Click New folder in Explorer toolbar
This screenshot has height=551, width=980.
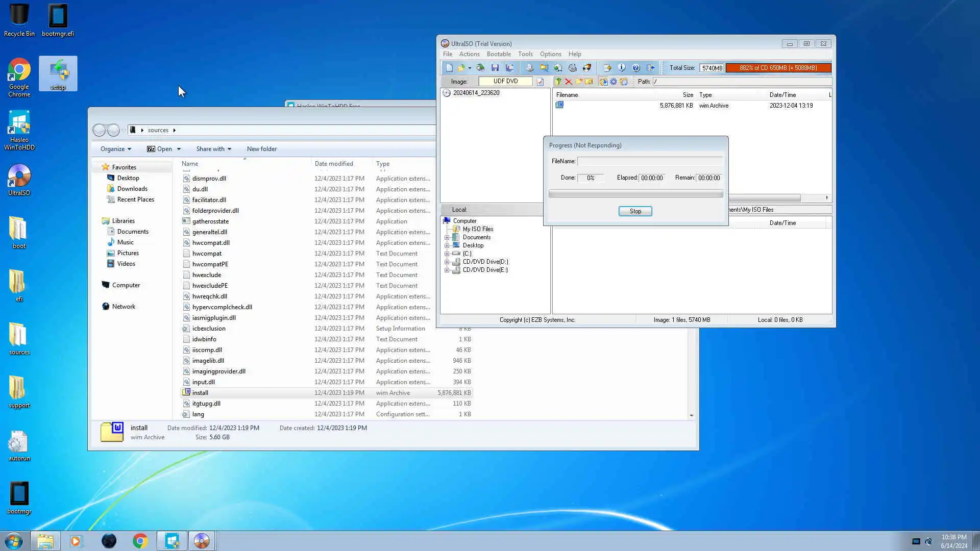[261, 149]
